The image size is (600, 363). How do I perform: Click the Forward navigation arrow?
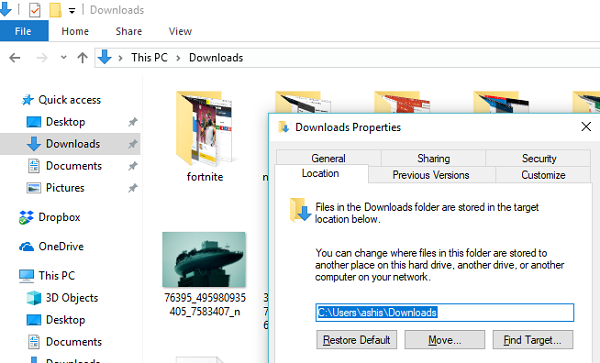pyautogui.click(x=42, y=58)
